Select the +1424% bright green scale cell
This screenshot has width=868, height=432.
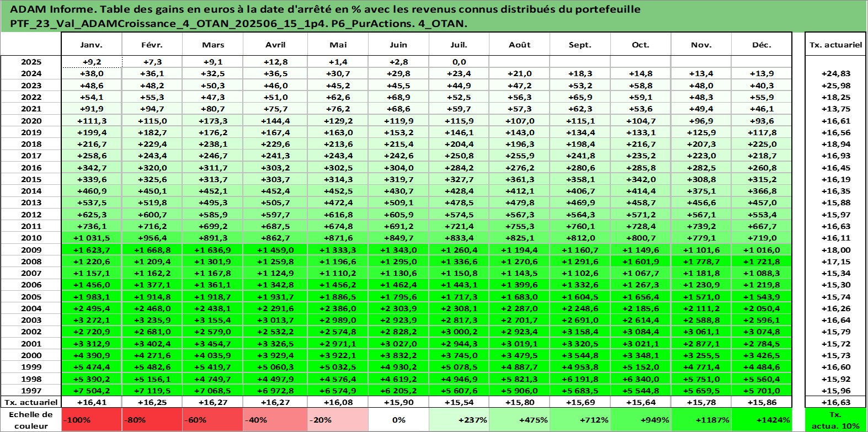762,420
